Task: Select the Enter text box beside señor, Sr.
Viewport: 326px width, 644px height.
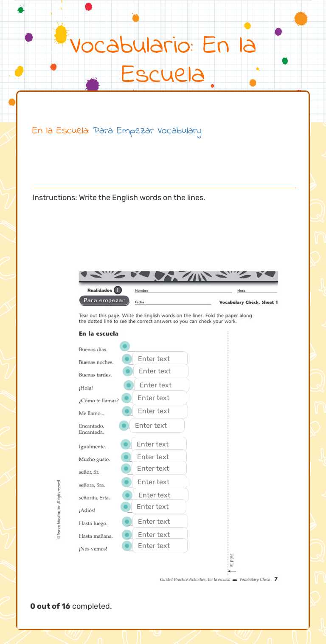Action: 159,468
